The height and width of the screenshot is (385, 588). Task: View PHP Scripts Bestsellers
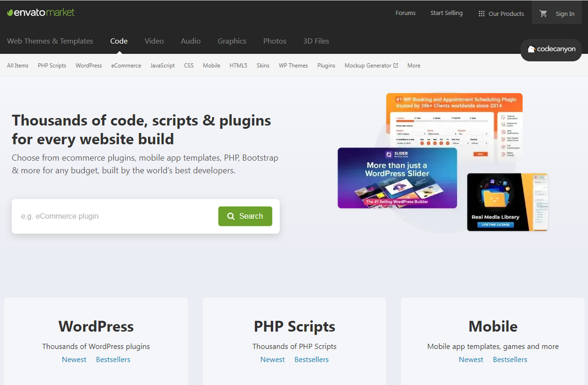[x=312, y=360]
